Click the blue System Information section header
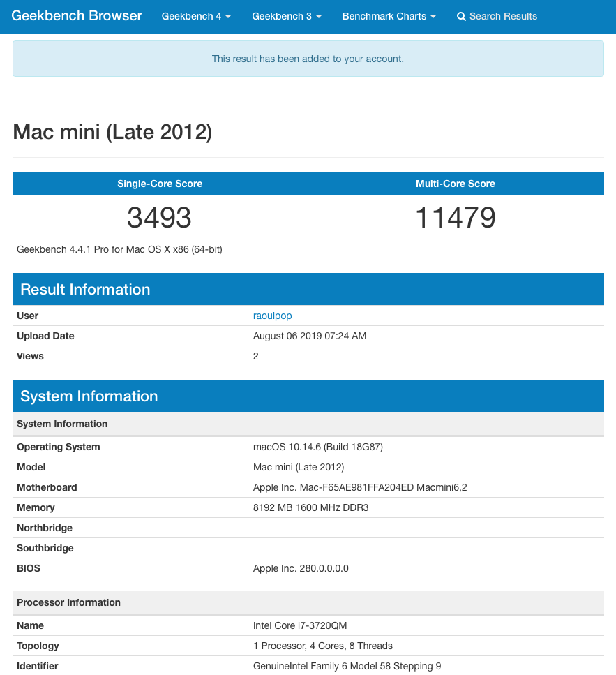The image size is (616, 675). click(x=89, y=396)
